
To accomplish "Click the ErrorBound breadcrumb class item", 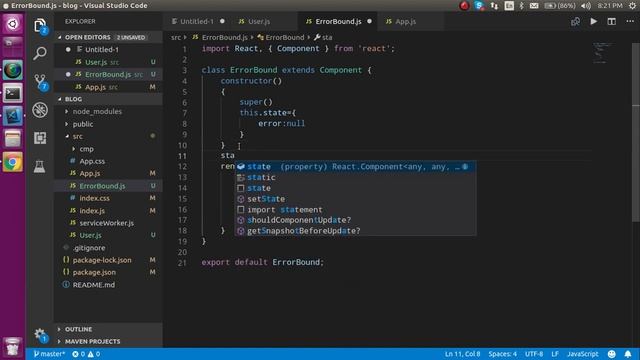I will pyautogui.click(x=281, y=37).
